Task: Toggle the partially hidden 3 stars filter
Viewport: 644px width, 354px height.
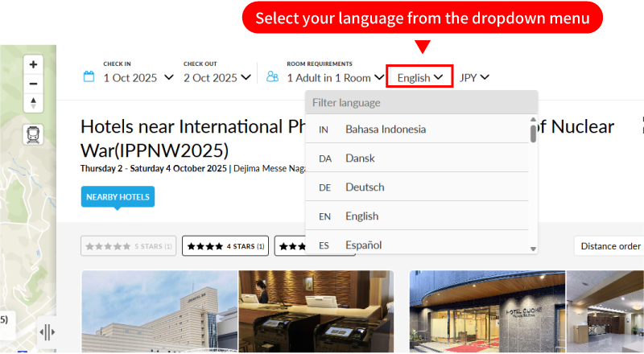Action: point(290,246)
